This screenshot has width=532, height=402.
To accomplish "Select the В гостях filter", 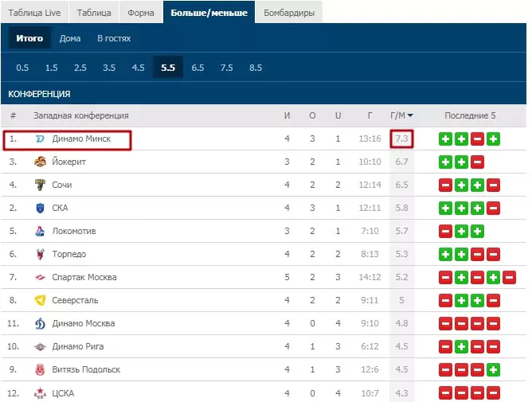I will 114,38.
